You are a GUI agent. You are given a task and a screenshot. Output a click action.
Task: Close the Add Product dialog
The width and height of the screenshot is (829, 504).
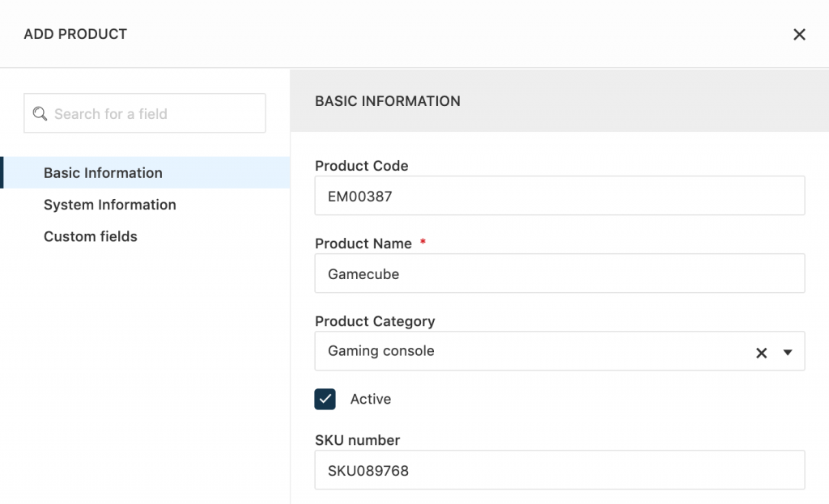pos(799,34)
